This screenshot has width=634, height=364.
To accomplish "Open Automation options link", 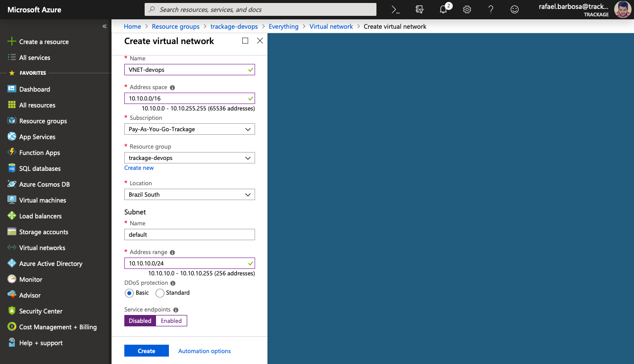I will (x=205, y=351).
